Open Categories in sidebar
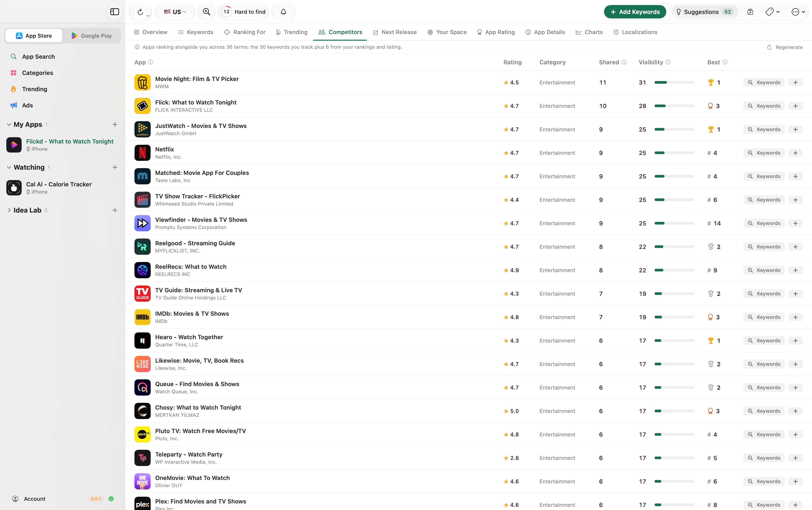 click(x=37, y=73)
